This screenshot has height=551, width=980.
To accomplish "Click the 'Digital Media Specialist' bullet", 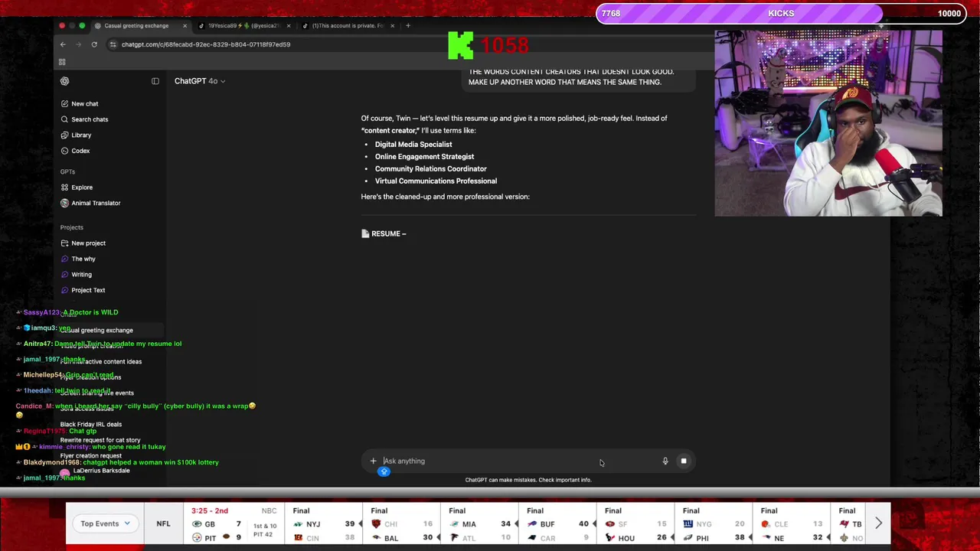I will [413, 145].
